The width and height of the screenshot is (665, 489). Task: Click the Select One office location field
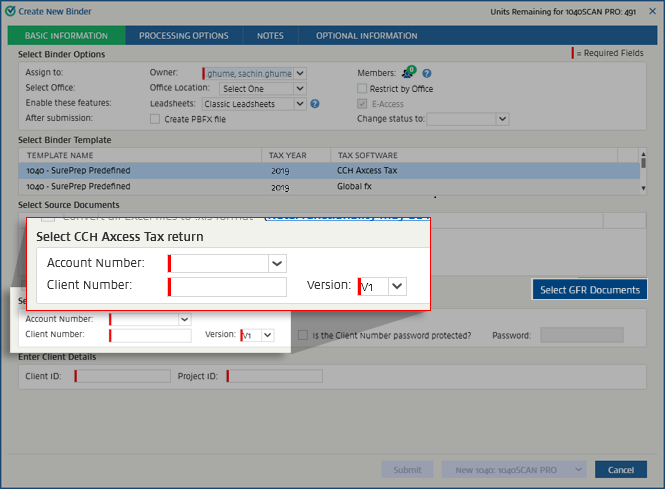[256, 89]
